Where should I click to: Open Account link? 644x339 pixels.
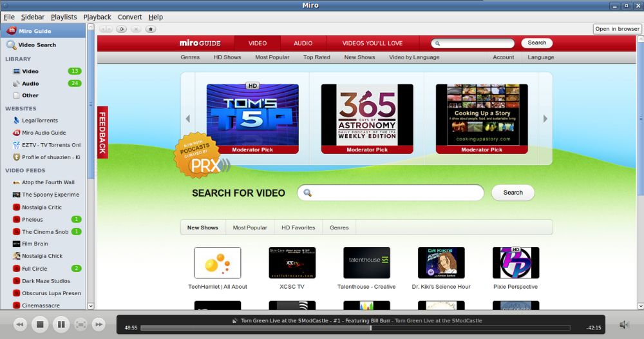[x=503, y=57]
